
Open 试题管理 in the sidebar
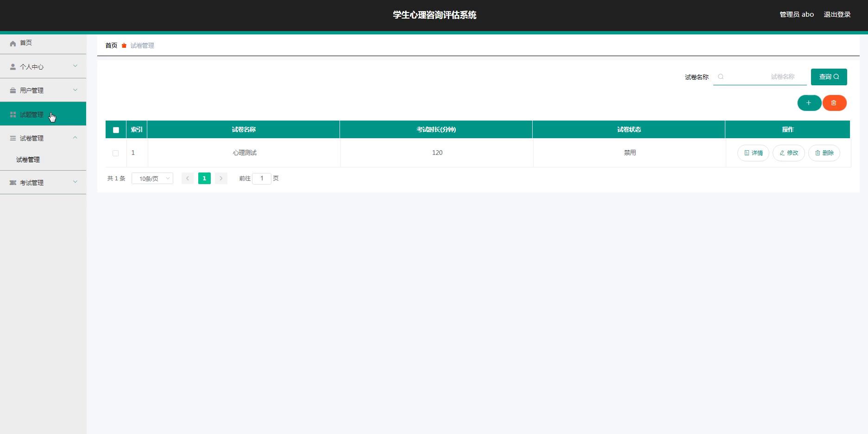[x=31, y=115]
